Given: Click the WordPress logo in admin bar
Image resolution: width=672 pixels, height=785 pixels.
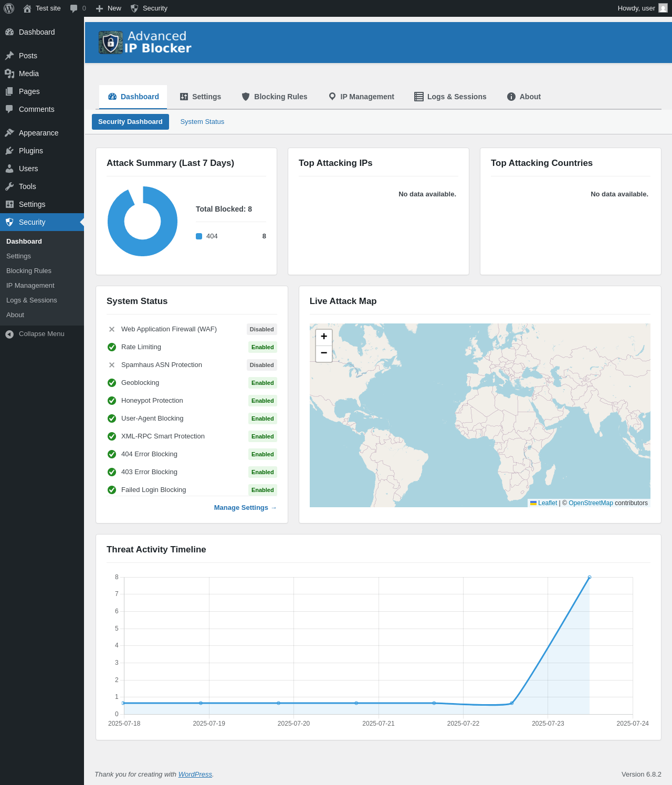Looking at the screenshot, I should coord(9,8).
